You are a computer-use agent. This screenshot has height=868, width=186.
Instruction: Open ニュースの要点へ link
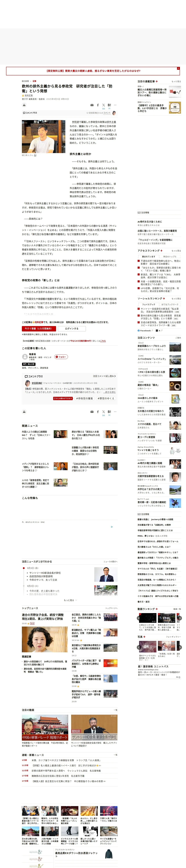pyautogui.click(x=110, y=562)
